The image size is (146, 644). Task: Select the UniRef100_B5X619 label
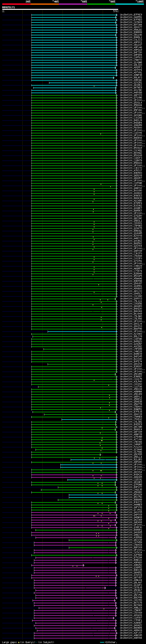131,148
